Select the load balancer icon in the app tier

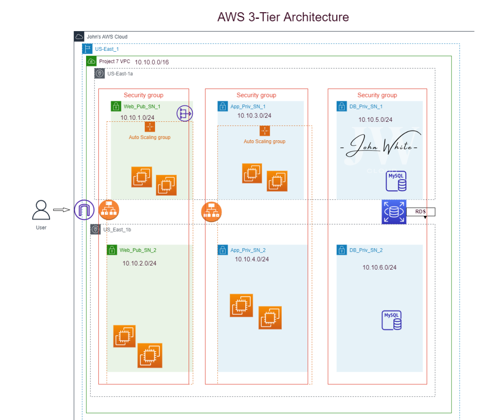[211, 212]
